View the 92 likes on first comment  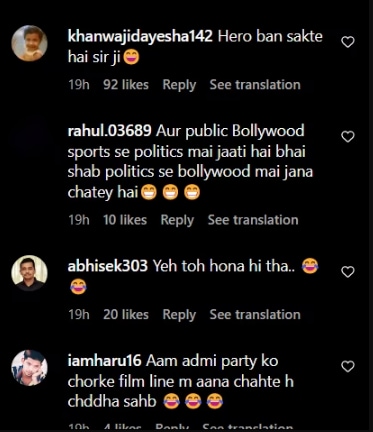point(126,85)
